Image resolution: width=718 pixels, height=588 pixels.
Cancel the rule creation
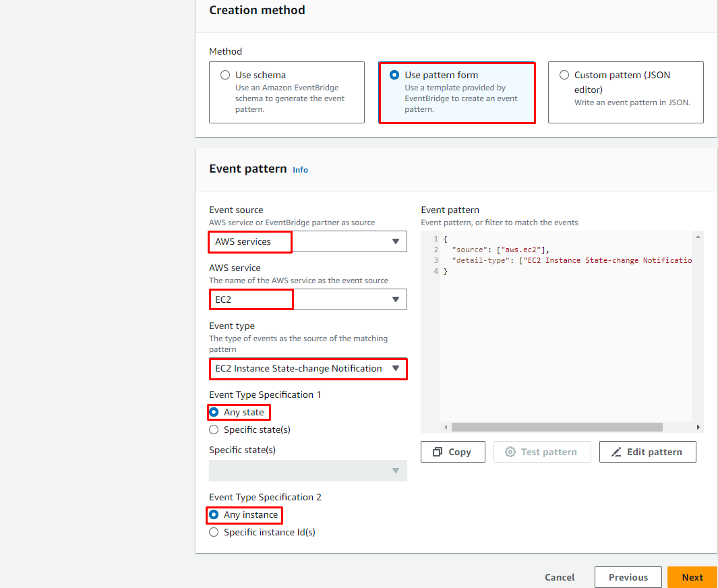click(560, 577)
